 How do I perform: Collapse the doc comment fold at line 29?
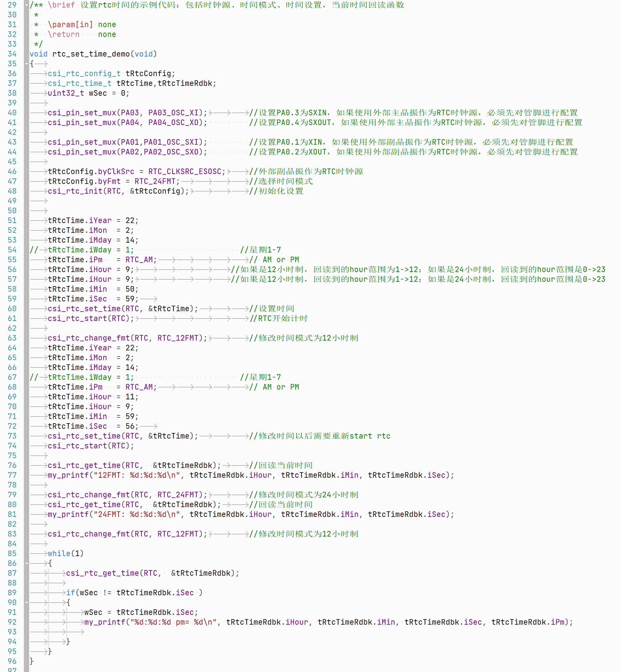tap(26, 5)
